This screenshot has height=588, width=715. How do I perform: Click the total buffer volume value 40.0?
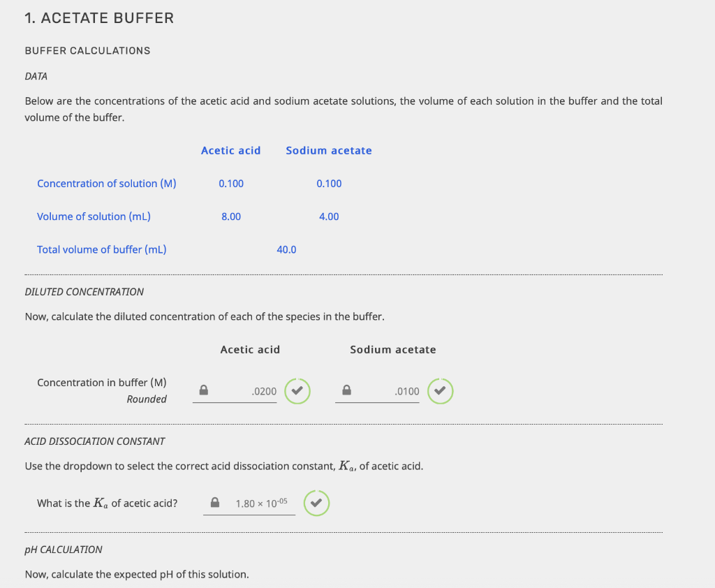tap(286, 249)
